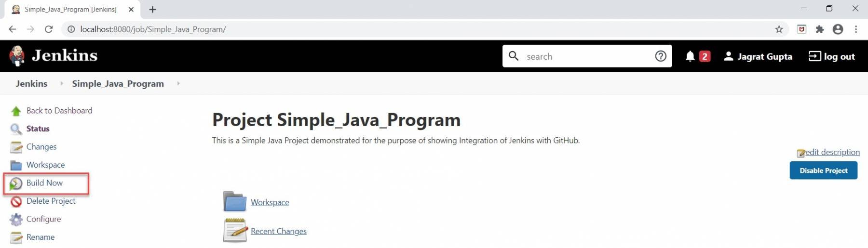Viewport: 868px width, 248px height.
Task: Click the search help question mark icon
Action: click(x=661, y=56)
